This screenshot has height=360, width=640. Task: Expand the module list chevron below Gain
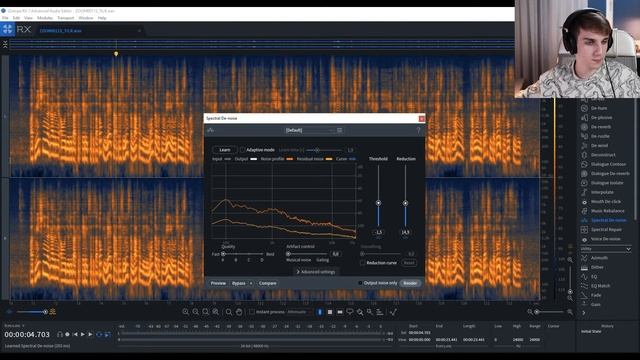584,313
